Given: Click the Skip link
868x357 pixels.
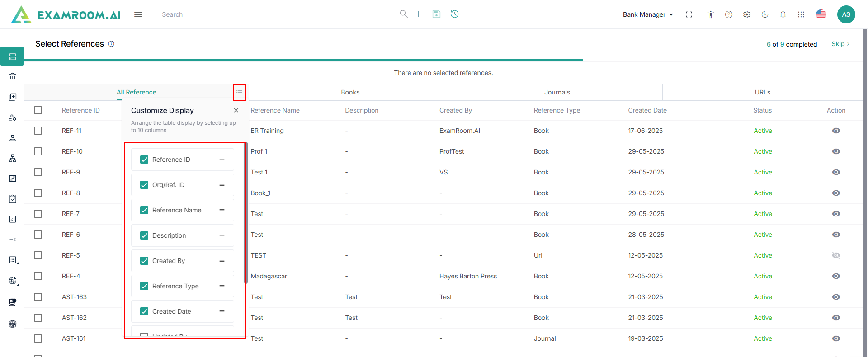Looking at the screenshot, I should tap(840, 44).
